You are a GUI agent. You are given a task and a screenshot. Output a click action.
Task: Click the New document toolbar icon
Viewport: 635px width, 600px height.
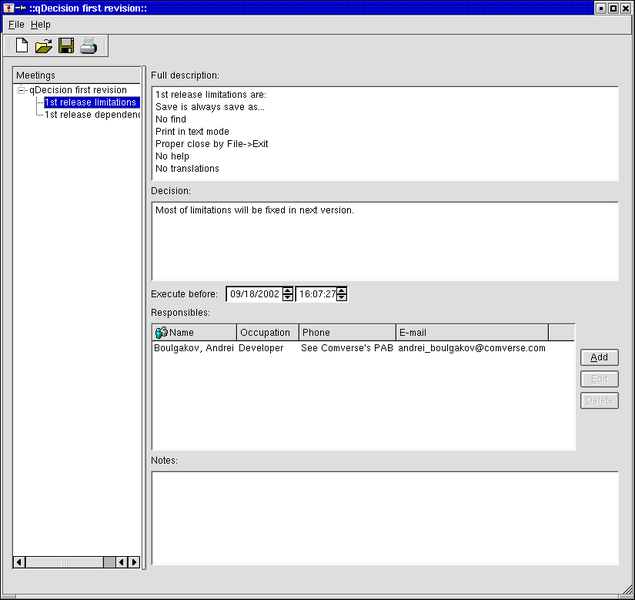pyautogui.click(x=22, y=45)
